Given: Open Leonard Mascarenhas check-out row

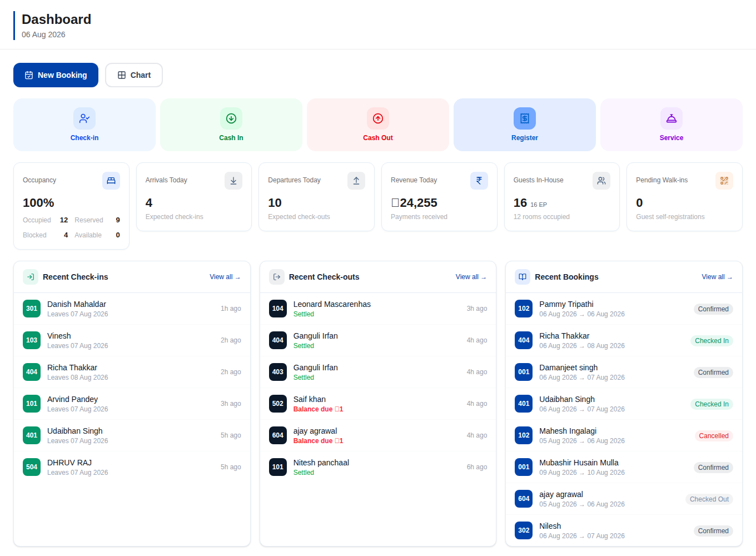Looking at the screenshot, I should point(378,309).
